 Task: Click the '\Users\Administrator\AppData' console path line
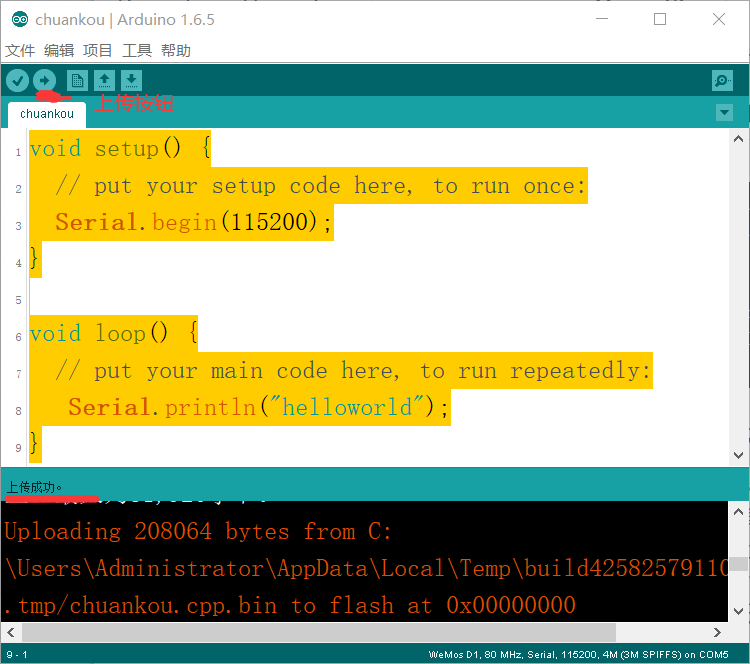(x=366, y=568)
